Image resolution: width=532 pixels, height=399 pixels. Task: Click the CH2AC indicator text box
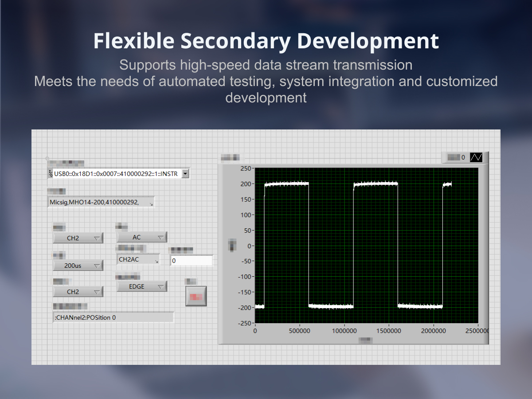click(x=135, y=259)
